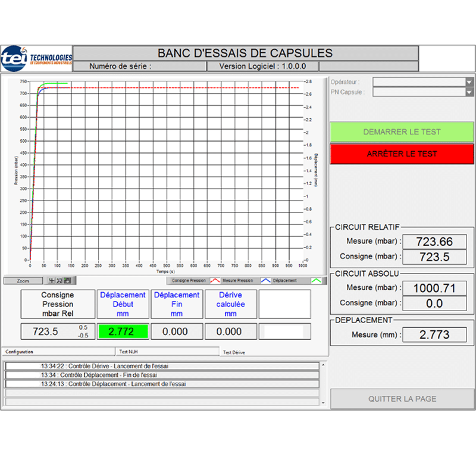The width and height of the screenshot is (476, 476).
Task: Open the Opérateur dropdown list
Action: (x=469, y=82)
